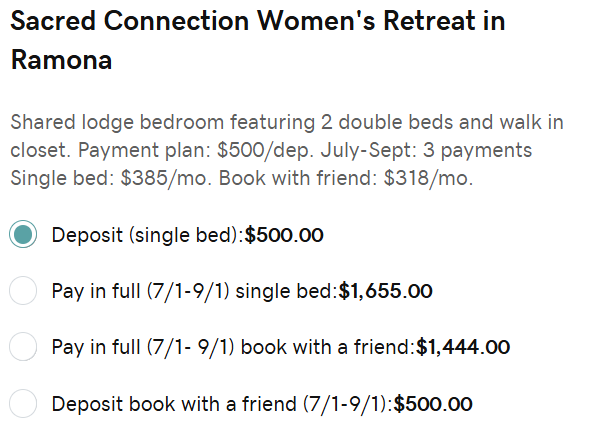Click 'Payment plan: $500/dep.' text
Viewport: 601px width, 438px height.
[196, 151]
